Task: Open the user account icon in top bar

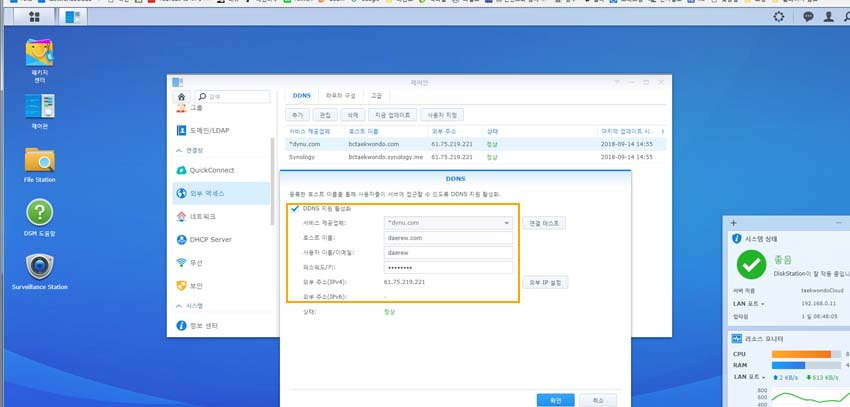Action: 828,17
